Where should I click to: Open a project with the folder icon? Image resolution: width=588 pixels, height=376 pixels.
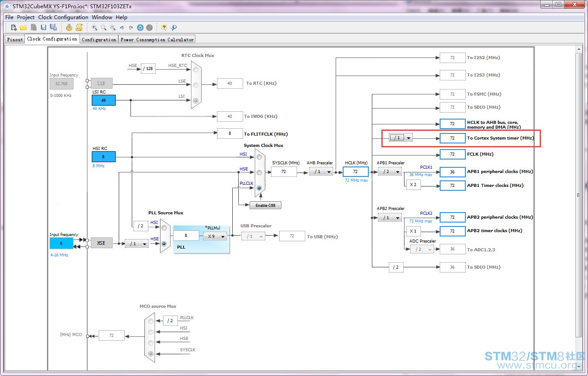23,27
